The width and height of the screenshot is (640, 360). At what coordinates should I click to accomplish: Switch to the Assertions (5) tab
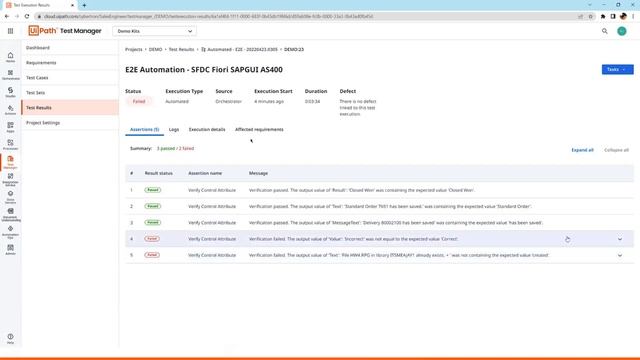coord(144,129)
